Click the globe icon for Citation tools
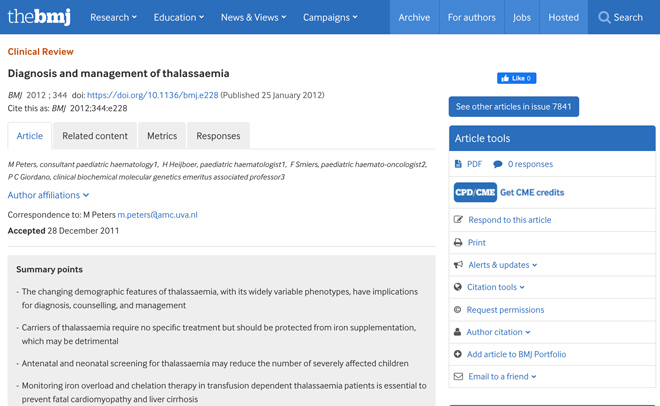This screenshot has width=660, height=406. (458, 287)
